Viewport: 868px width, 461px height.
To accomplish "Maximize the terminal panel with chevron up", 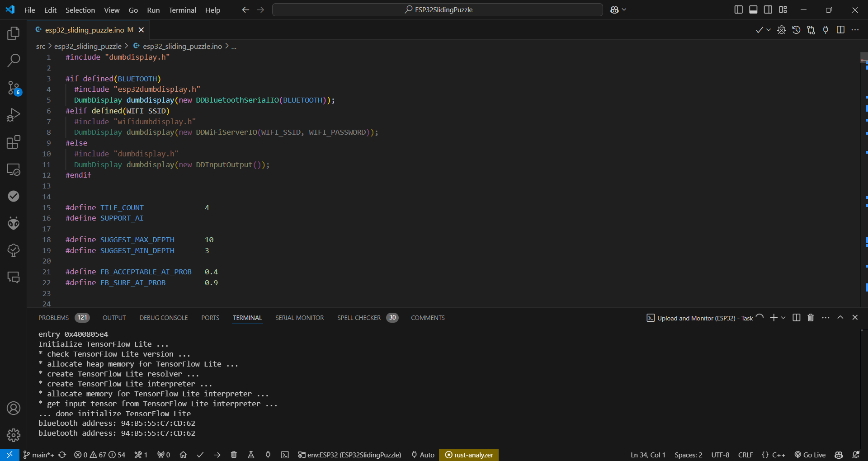I will 840,318.
